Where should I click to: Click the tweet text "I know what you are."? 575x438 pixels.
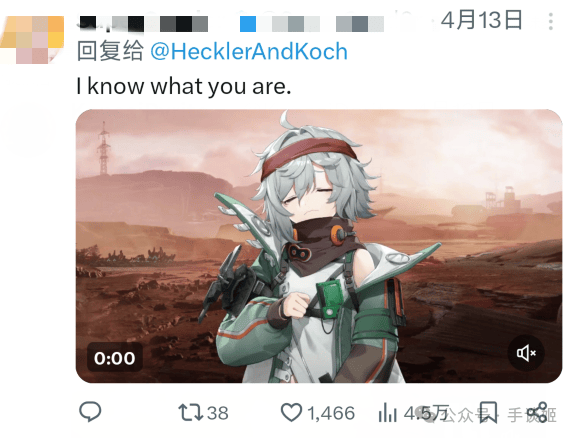click(x=184, y=87)
